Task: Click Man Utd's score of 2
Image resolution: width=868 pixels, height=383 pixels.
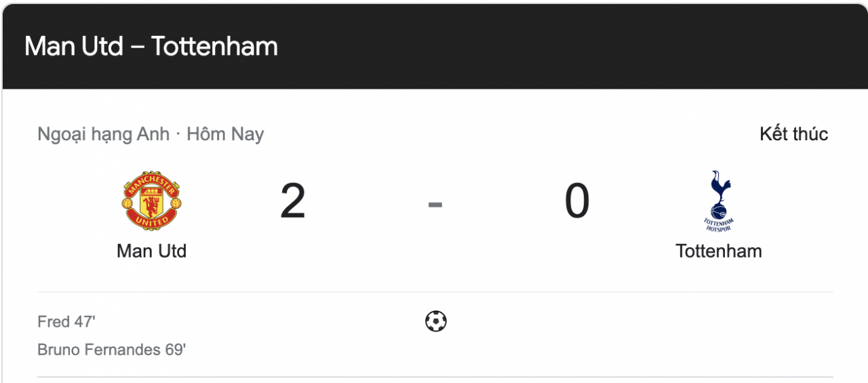Action: [x=293, y=202]
